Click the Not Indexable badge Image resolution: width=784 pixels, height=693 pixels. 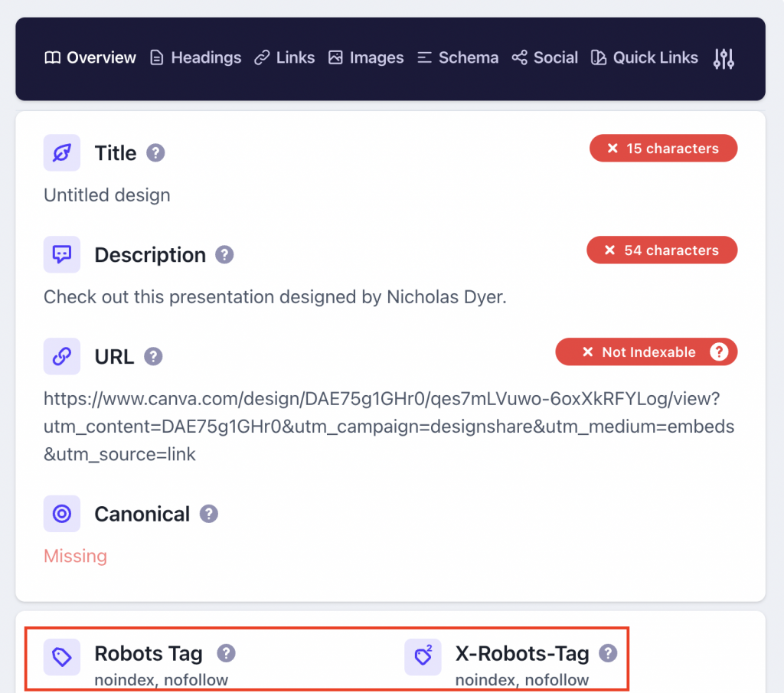point(646,352)
